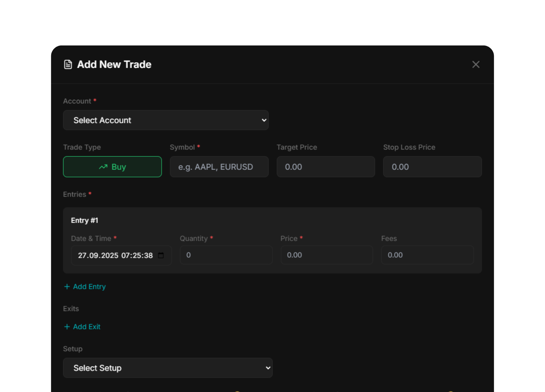The width and height of the screenshot is (545, 392).
Task: Open the Select Setup dropdown
Action: pos(168,368)
